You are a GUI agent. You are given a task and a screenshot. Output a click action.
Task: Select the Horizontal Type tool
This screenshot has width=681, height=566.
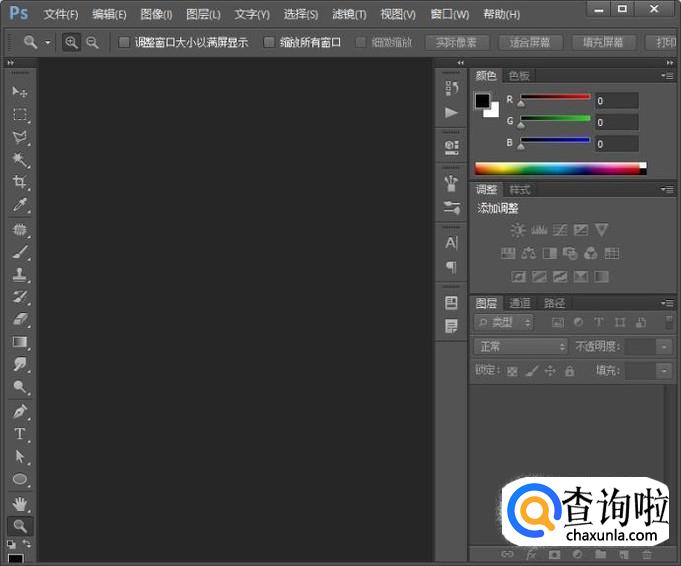tap(19, 434)
